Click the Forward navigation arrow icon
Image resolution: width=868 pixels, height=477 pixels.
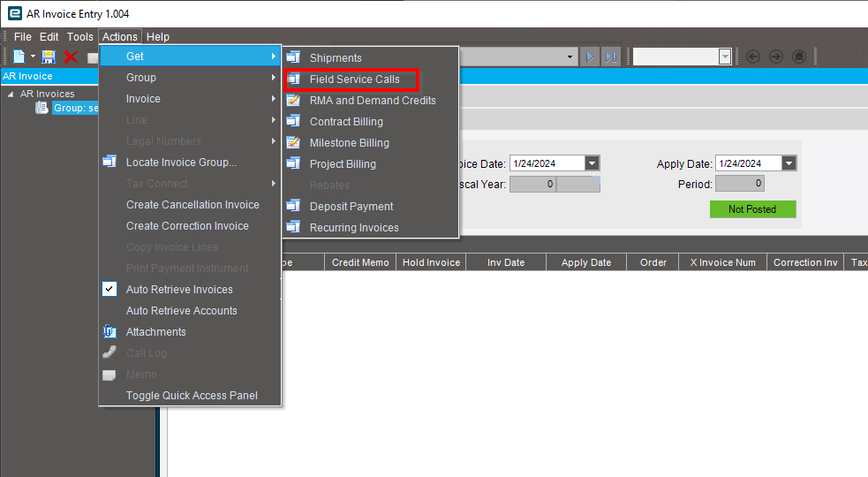point(776,57)
